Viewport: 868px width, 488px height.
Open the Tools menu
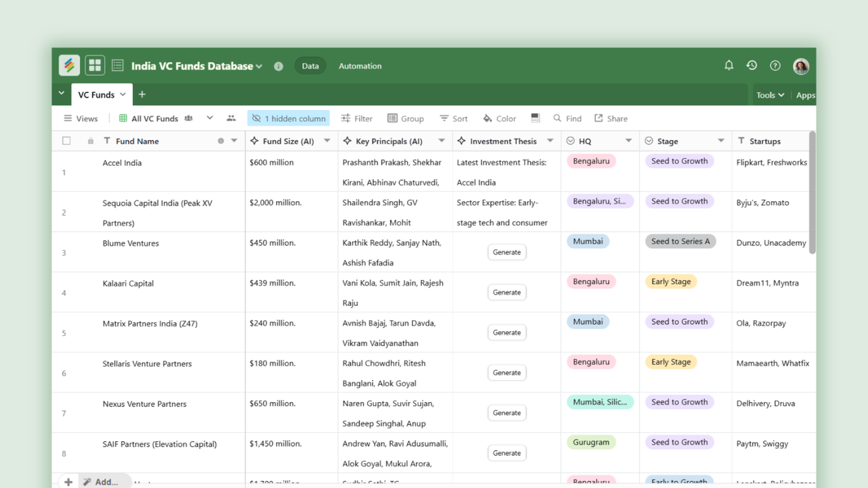pyautogui.click(x=770, y=94)
